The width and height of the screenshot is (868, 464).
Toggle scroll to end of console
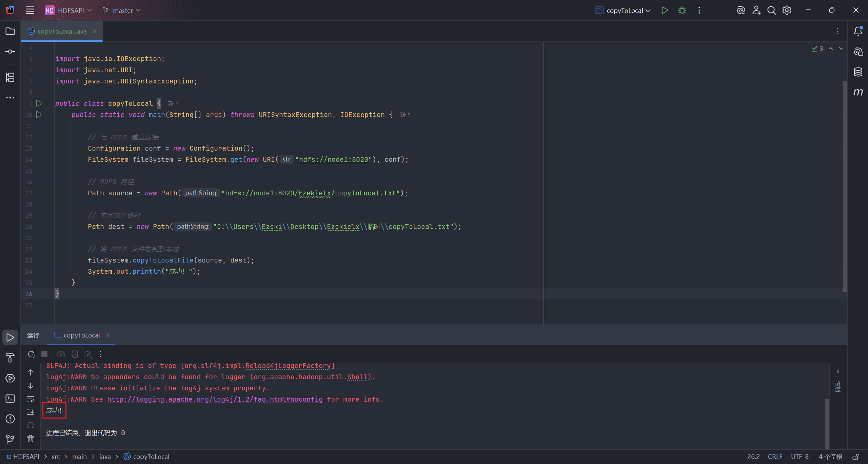click(31, 412)
